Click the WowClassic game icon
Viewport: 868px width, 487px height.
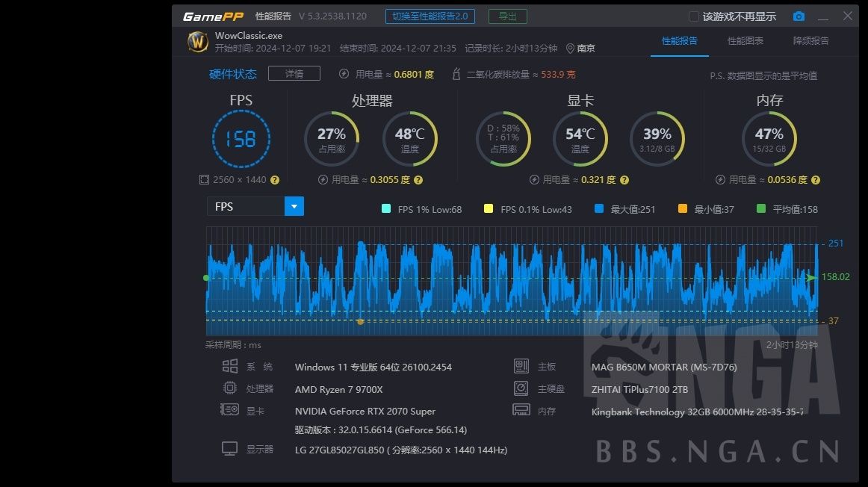pos(196,41)
